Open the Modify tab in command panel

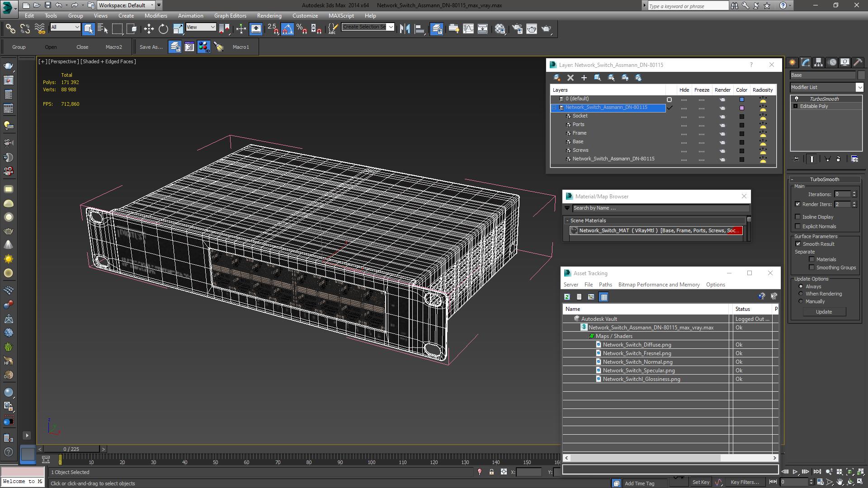click(806, 62)
